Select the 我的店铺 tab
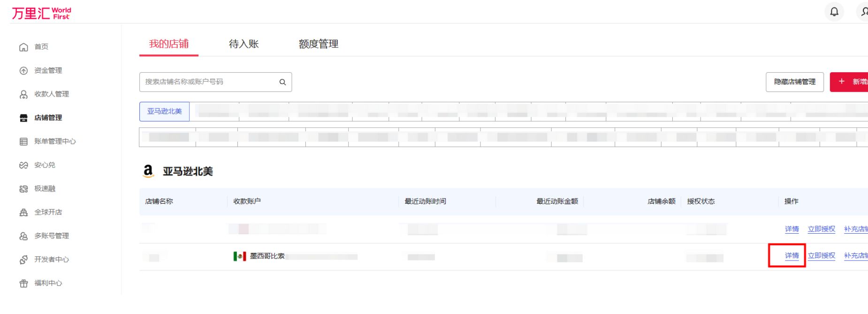Image resolution: width=868 pixels, height=314 pixels. (168, 44)
